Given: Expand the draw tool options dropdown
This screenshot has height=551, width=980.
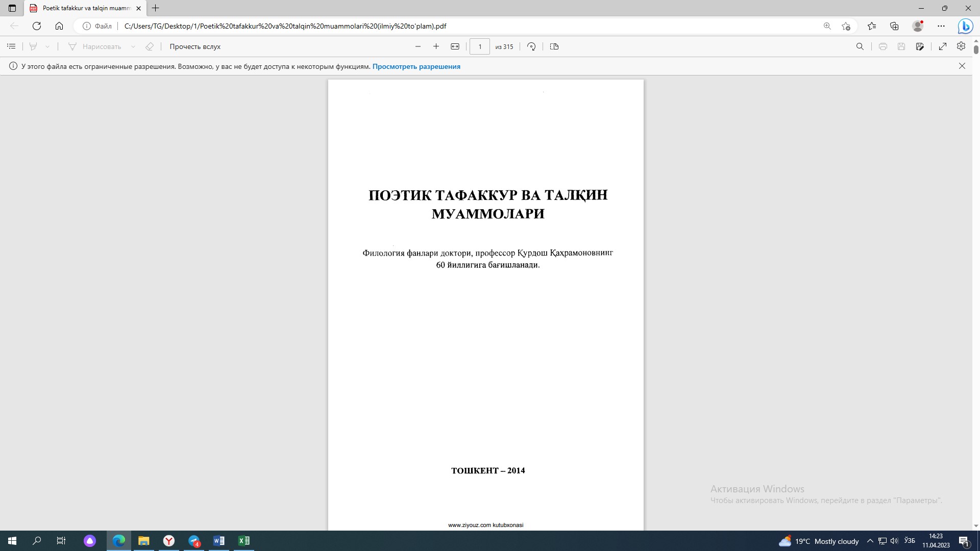Looking at the screenshot, I should click(133, 46).
